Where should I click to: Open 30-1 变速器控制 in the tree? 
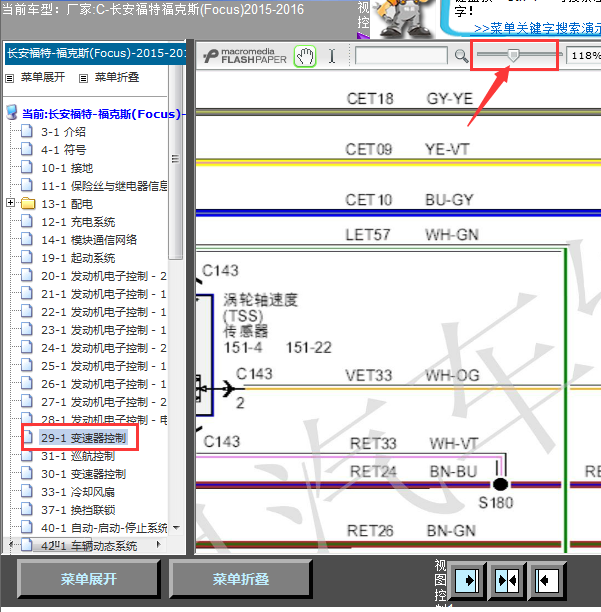pos(84,474)
